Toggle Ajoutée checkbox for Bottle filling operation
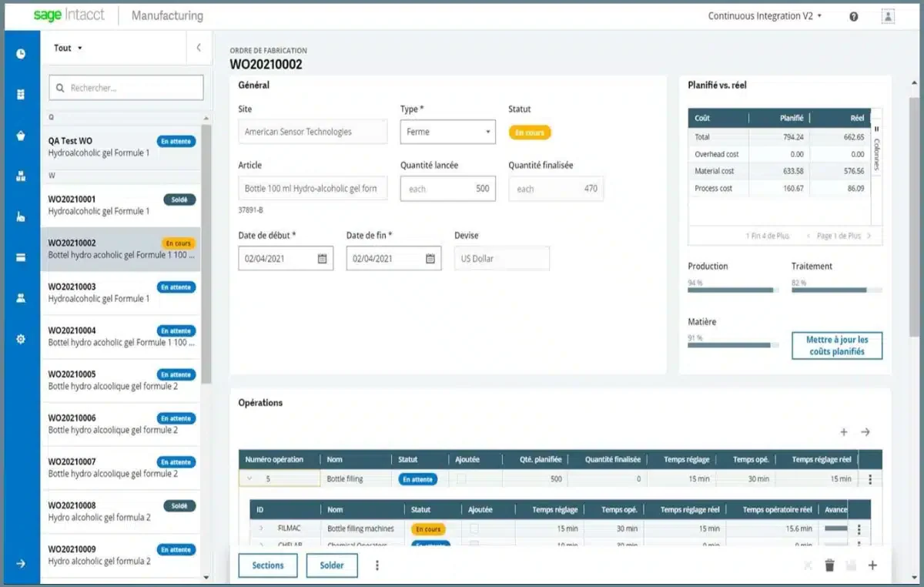Image resolution: width=924 pixels, height=587 pixels. (461, 479)
